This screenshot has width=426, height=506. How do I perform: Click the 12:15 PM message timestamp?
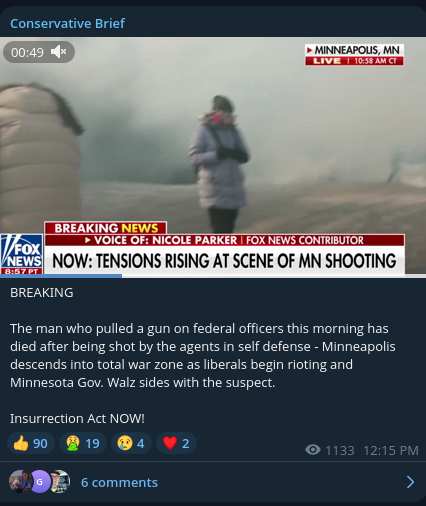pos(391,450)
